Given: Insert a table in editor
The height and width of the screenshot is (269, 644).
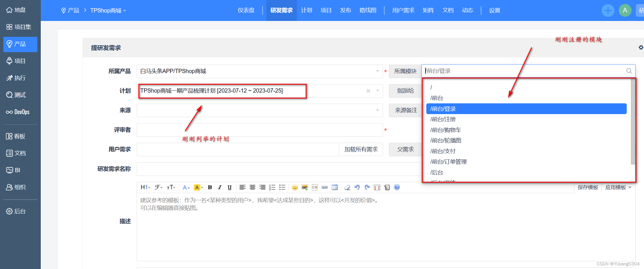Looking at the screenshot, I should pos(335,187).
